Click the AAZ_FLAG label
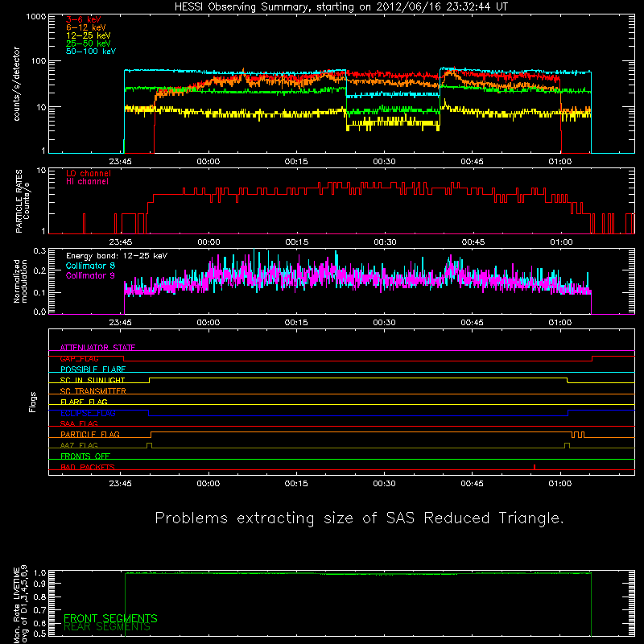The image size is (644, 644). [79, 445]
